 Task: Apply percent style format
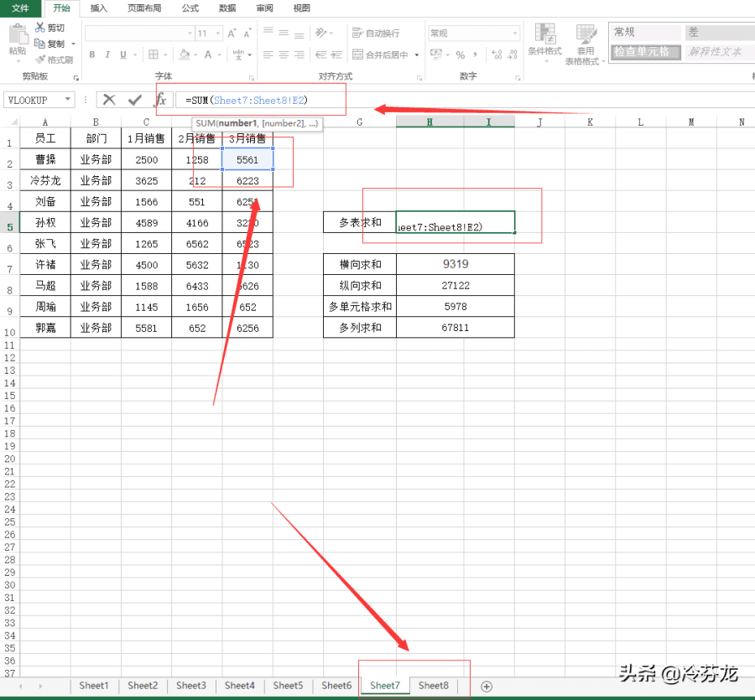click(x=461, y=54)
